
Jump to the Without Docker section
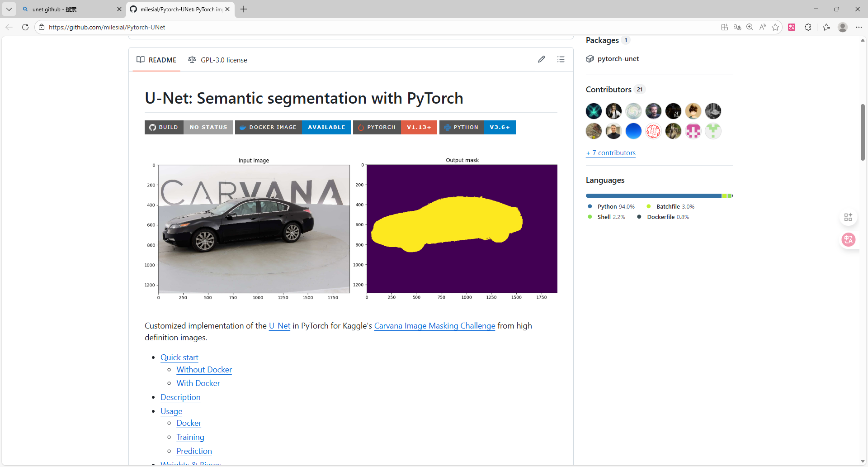[x=204, y=370]
